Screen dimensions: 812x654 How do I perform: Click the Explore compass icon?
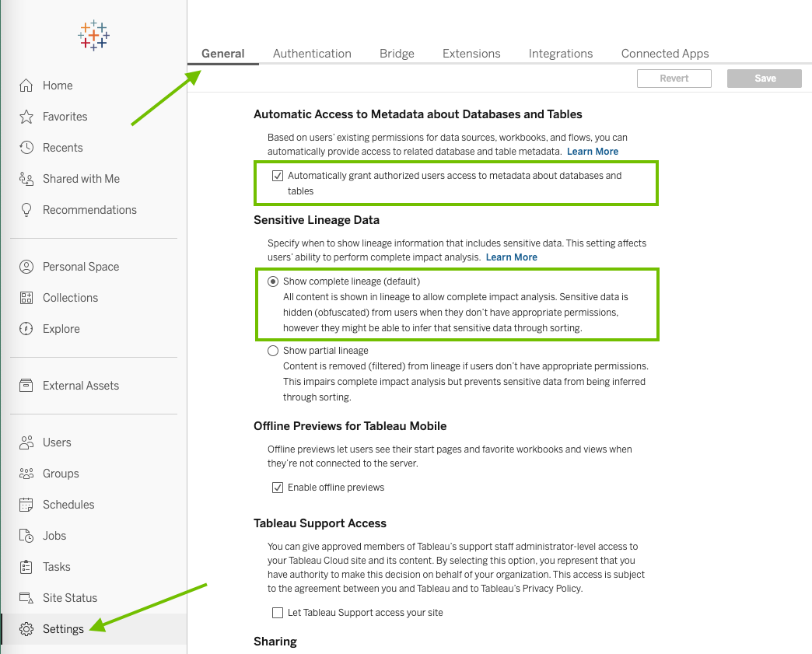click(x=26, y=329)
